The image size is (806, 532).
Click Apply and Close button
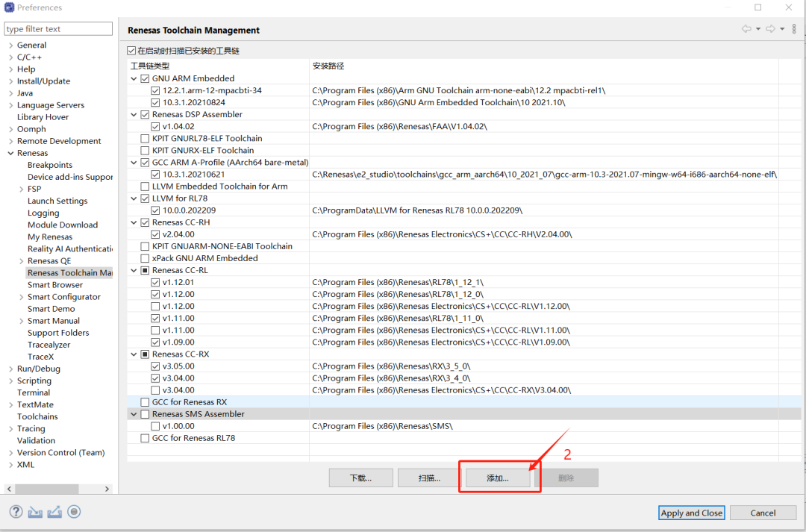click(x=692, y=513)
